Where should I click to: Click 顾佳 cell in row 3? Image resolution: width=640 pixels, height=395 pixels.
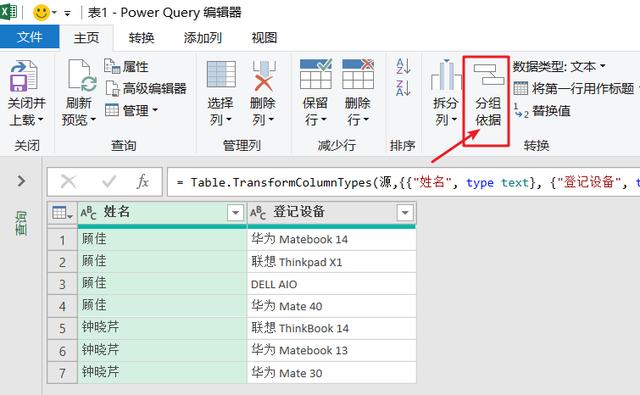click(162, 284)
